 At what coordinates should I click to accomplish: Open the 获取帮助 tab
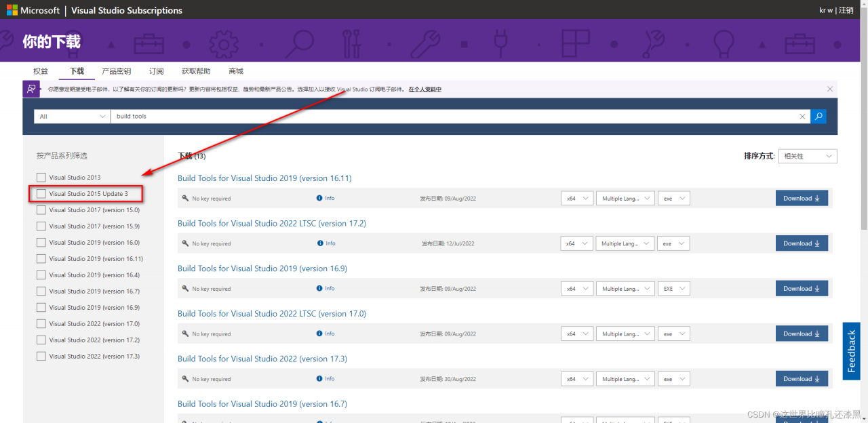tap(196, 71)
